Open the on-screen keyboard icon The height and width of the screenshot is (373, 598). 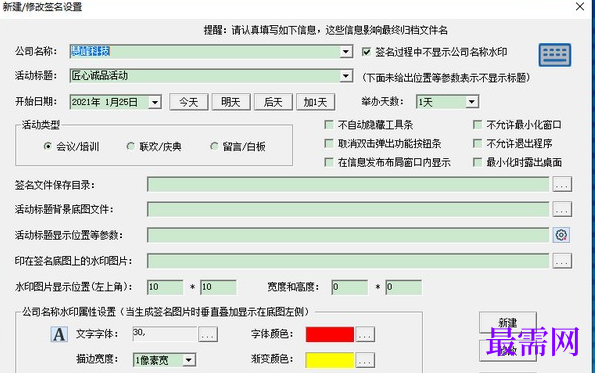click(x=555, y=55)
